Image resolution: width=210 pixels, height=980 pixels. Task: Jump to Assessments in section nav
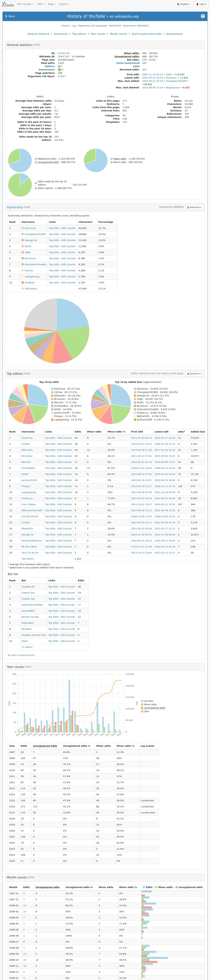(175, 34)
